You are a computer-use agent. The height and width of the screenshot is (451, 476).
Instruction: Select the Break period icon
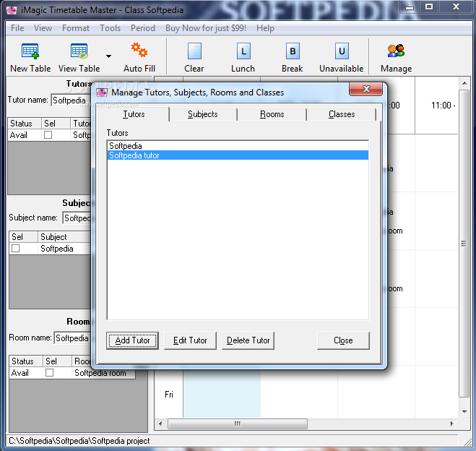(x=293, y=51)
